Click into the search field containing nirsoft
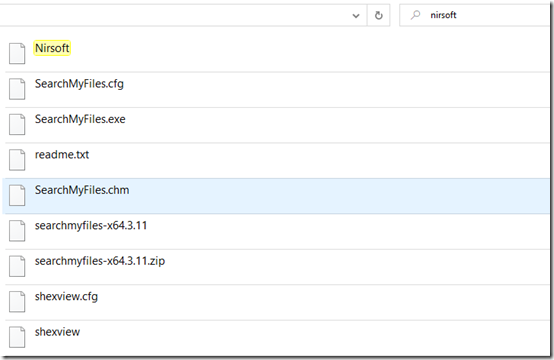Image resolution: width=554 pixels, height=360 pixels. click(x=476, y=15)
